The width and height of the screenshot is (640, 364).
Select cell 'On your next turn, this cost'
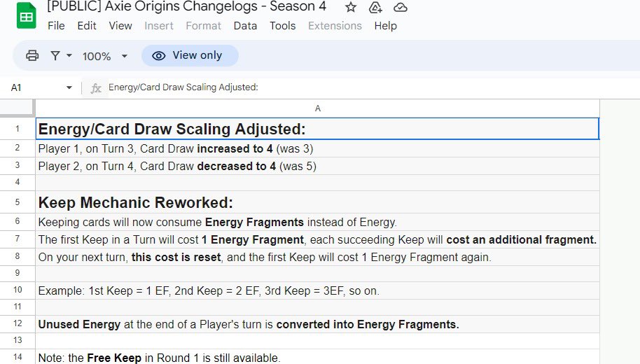click(x=318, y=257)
